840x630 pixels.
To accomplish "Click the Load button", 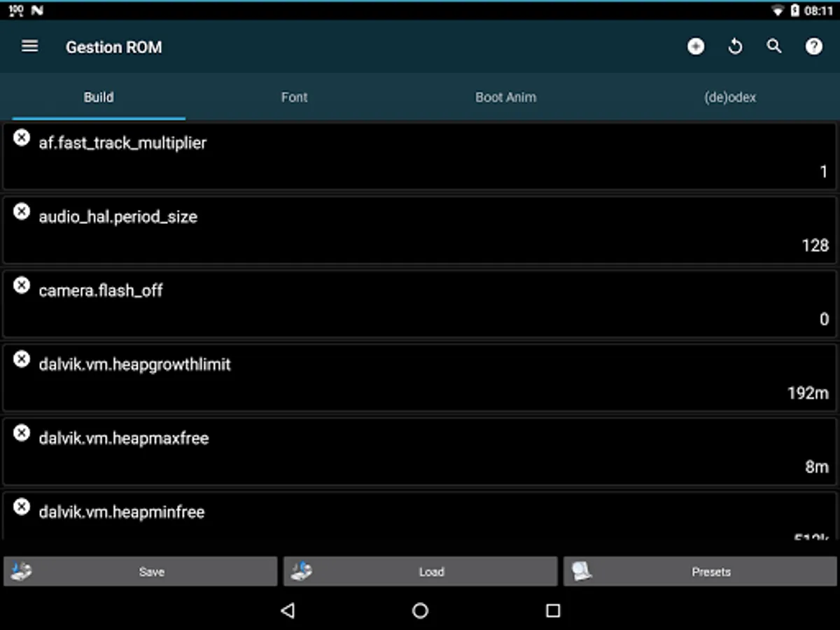I will click(421, 571).
